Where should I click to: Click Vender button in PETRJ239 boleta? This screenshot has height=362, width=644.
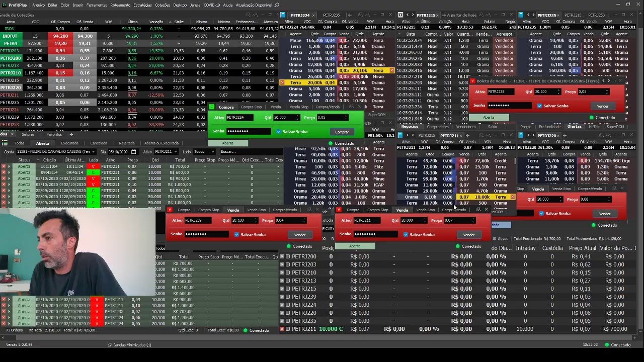tap(299, 235)
